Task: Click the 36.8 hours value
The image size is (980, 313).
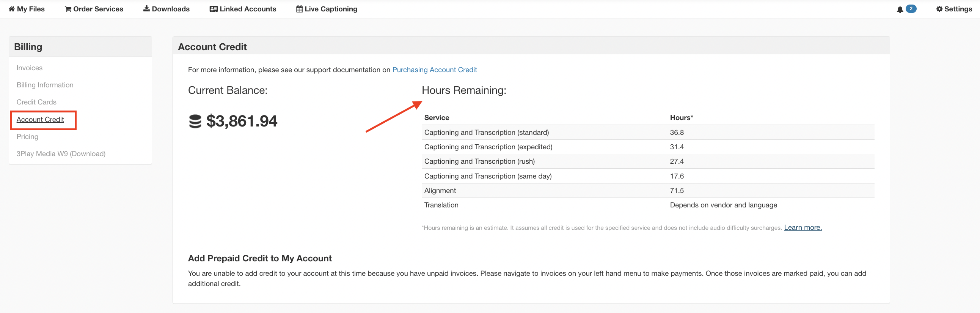Action: click(677, 132)
